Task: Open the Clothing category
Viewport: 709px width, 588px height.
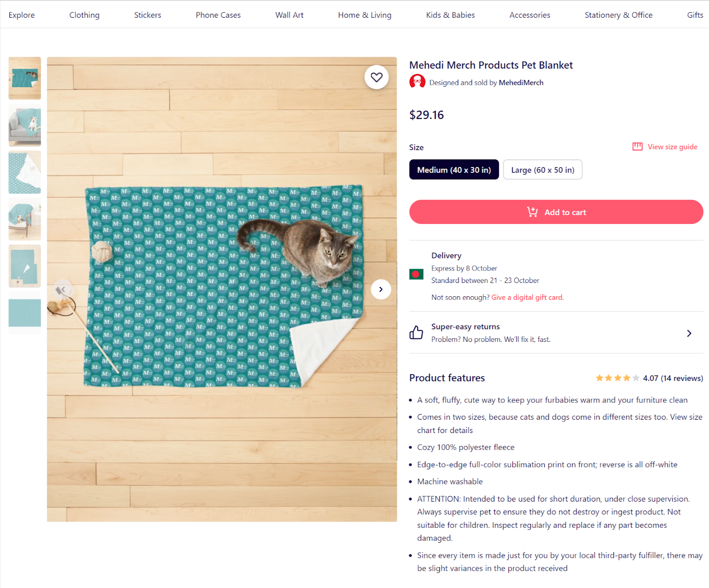Action: click(84, 15)
